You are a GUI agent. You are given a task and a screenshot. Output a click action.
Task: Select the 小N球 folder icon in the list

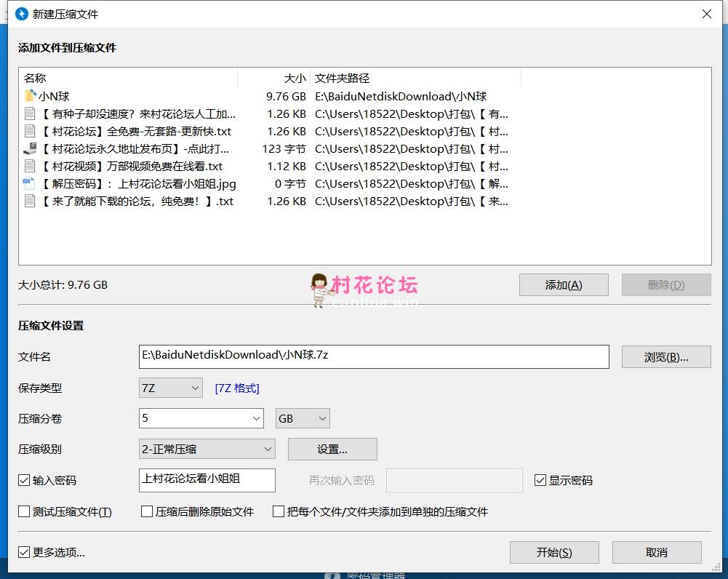30,96
